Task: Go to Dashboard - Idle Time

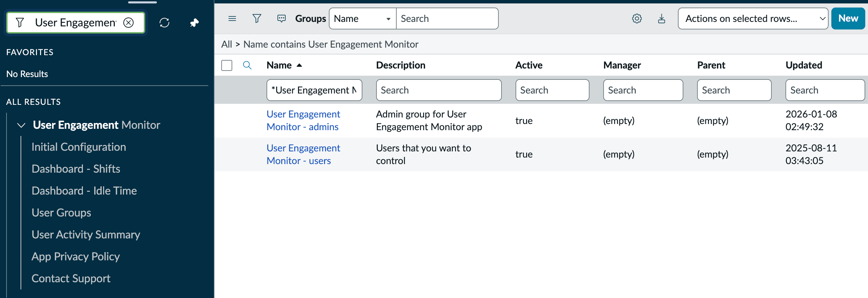Action: click(84, 191)
